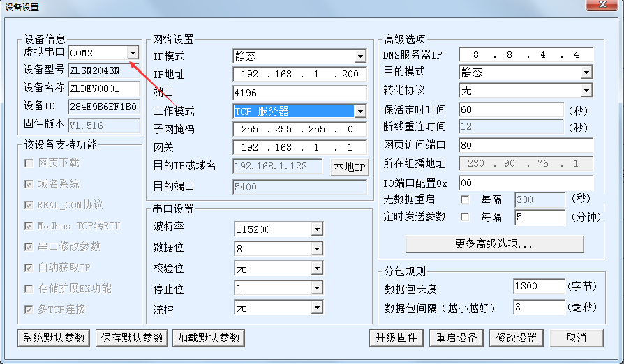Open the 工作模式 TCP 服务器 dropdown
The width and height of the screenshot is (624, 364).
(360, 112)
